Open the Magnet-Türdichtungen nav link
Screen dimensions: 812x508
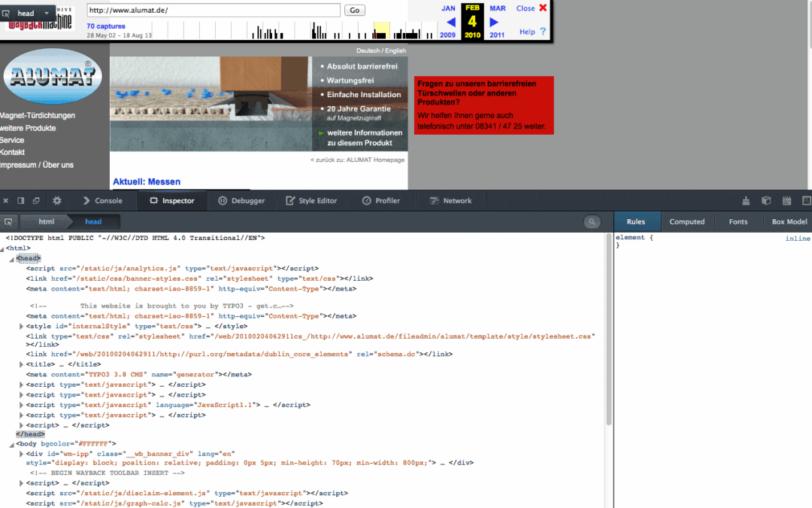pos(38,116)
